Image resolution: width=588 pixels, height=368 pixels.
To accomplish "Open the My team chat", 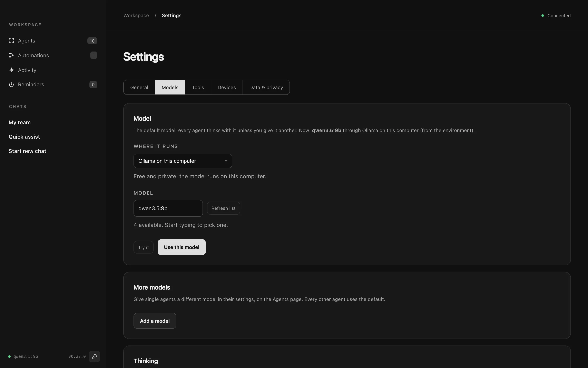I will 20,122.
